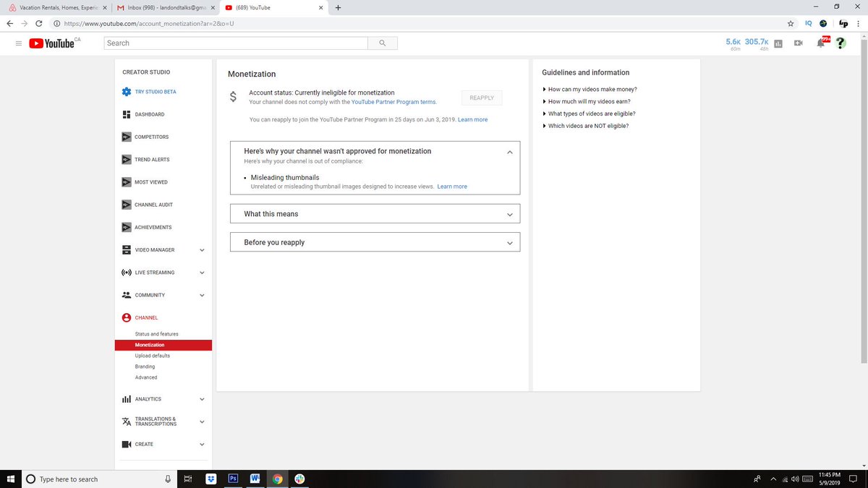Open the YouTube Partner Program terms link

[x=393, y=102]
